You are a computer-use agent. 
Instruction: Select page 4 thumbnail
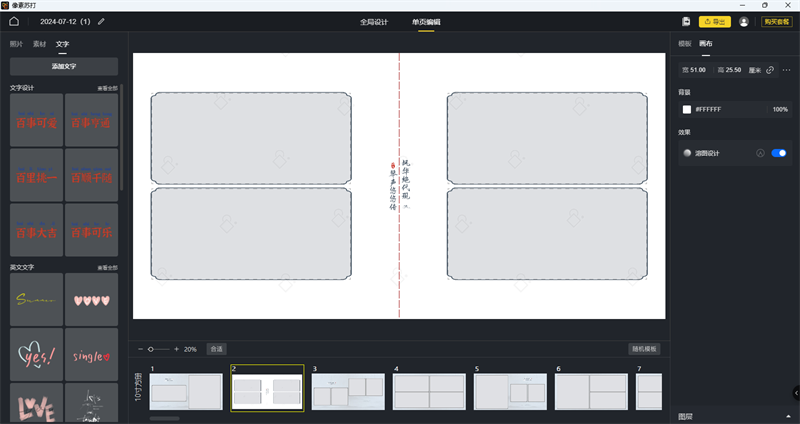pos(429,391)
